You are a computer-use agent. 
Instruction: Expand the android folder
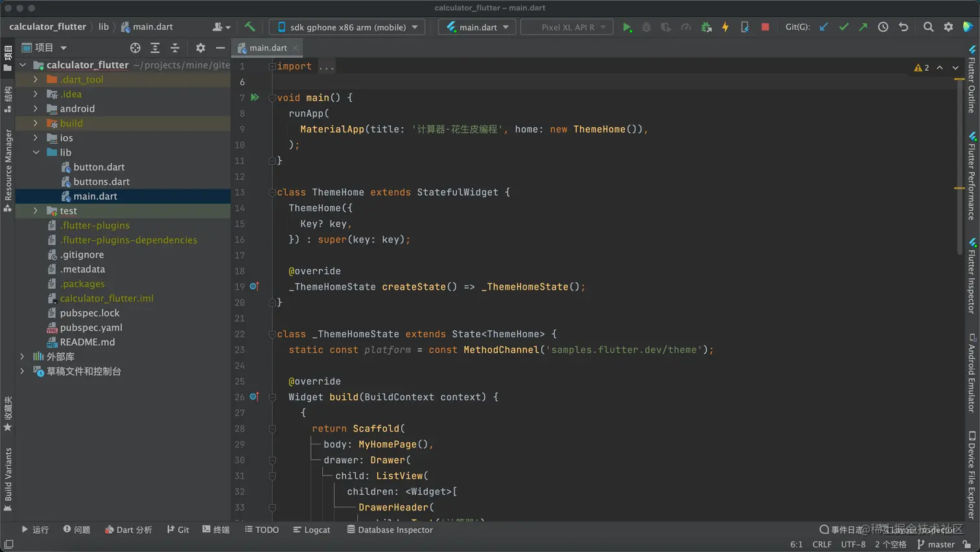point(36,109)
